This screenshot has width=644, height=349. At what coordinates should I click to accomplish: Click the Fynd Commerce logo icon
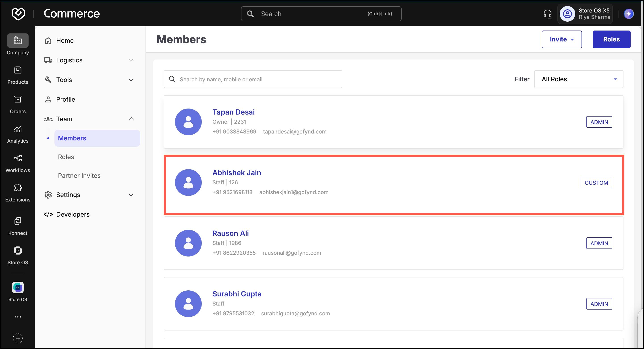click(18, 13)
